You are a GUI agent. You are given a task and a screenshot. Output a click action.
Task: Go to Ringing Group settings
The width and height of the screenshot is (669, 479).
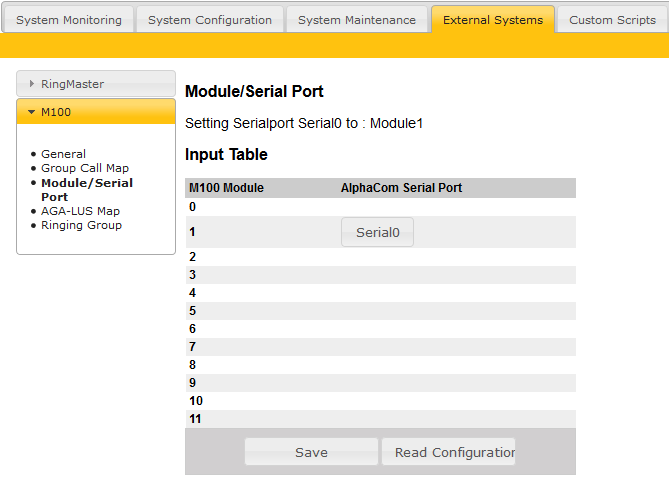81,225
